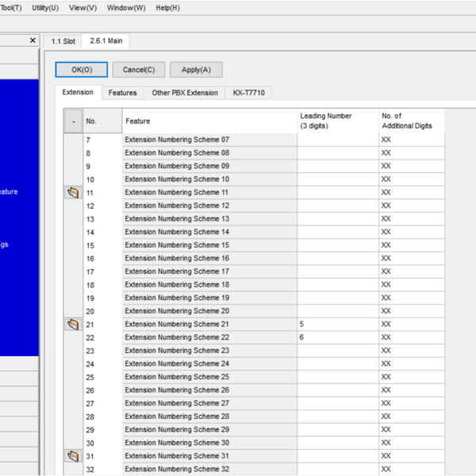Click Additional Digits cell for Scheme 07
The image size is (476, 476).
pos(411,140)
